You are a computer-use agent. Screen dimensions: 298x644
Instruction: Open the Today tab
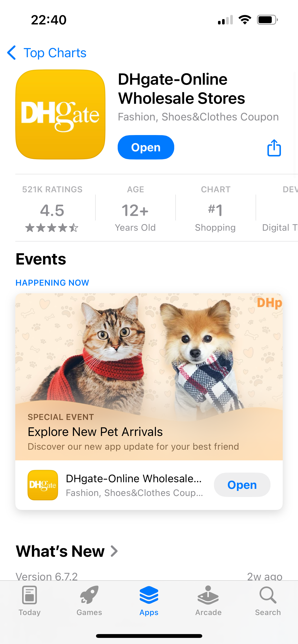[30, 601]
